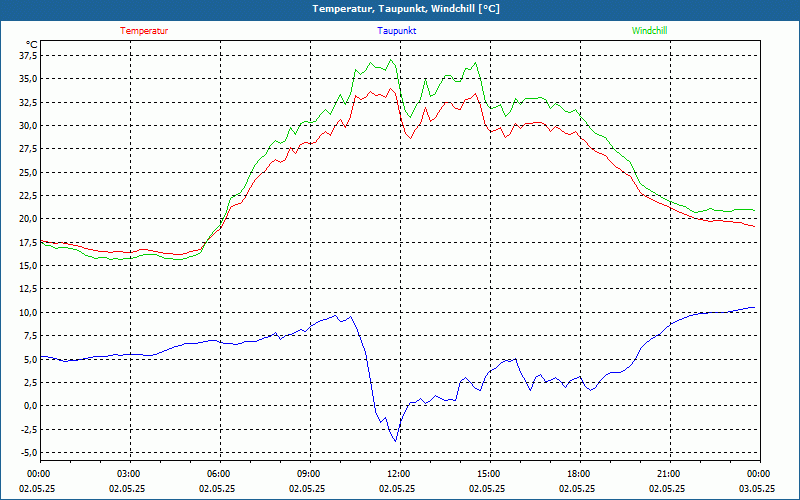Click the '°C' unit label on the y-axis
This screenshot has height=500, width=800.
point(32,44)
